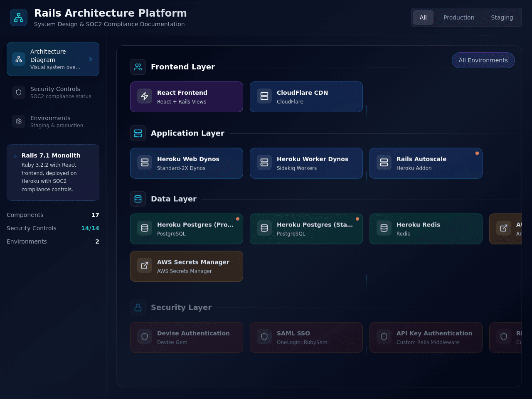
Task: Click the orange dot on Heroku Postgres (Pro…)
Action: tap(238, 219)
